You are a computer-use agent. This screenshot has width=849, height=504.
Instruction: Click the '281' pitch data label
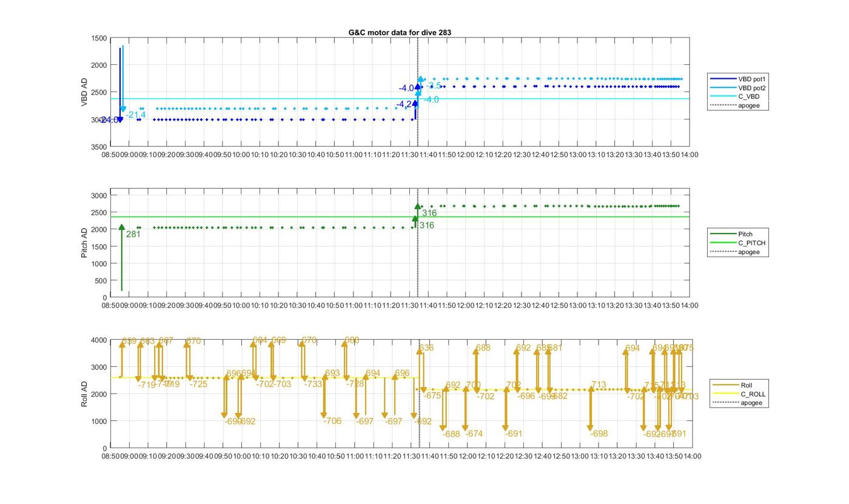pyautogui.click(x=133, y=234)
